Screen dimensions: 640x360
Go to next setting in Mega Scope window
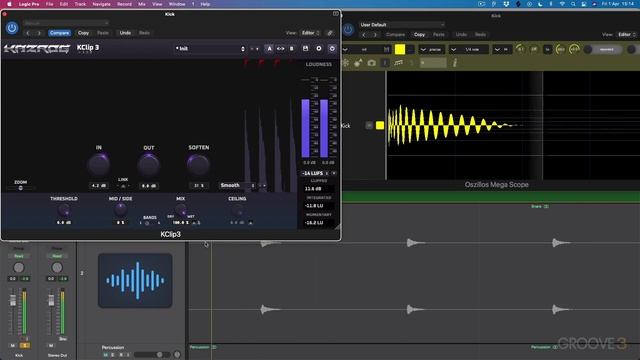(375, 35)
